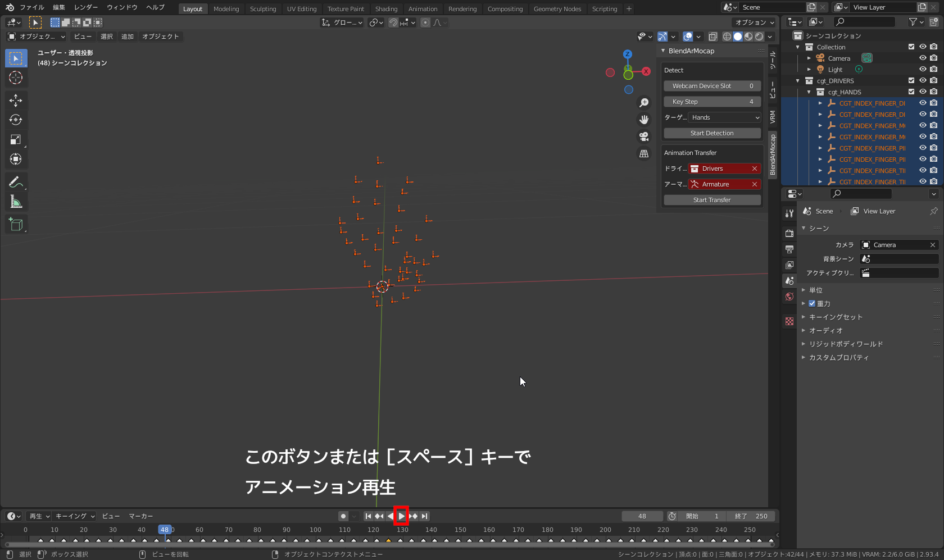Expand the オーディオ section
This screenshot has width=944, height=560.
coord(825,331)
